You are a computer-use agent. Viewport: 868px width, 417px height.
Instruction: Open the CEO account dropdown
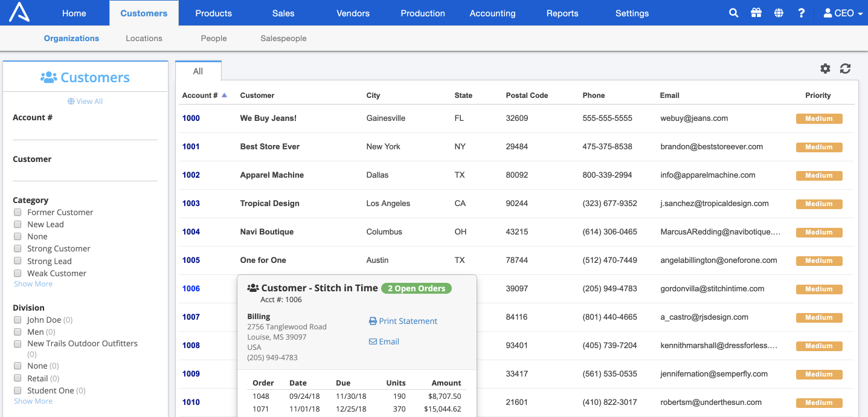click(843, 12)
